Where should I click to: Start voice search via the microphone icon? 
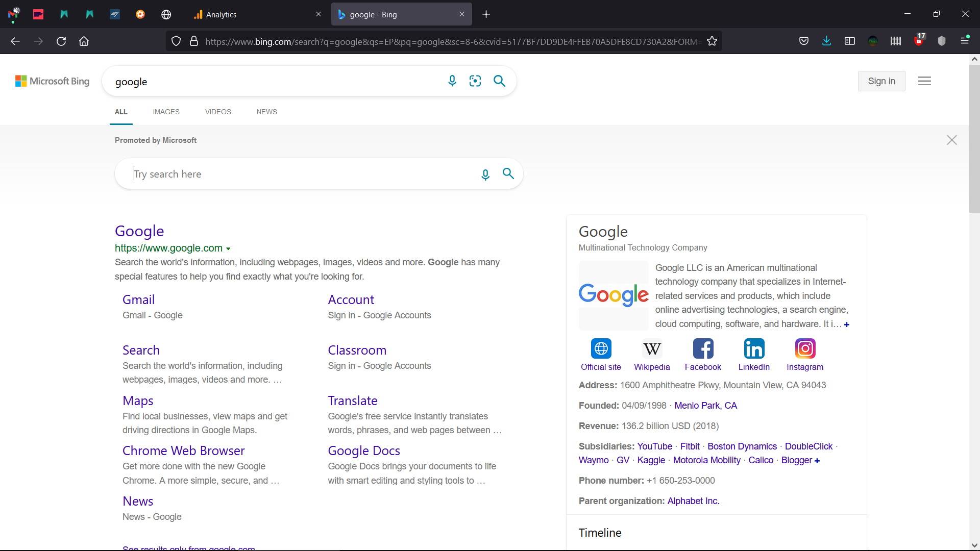pyautogui.click(x=452, y=81)
